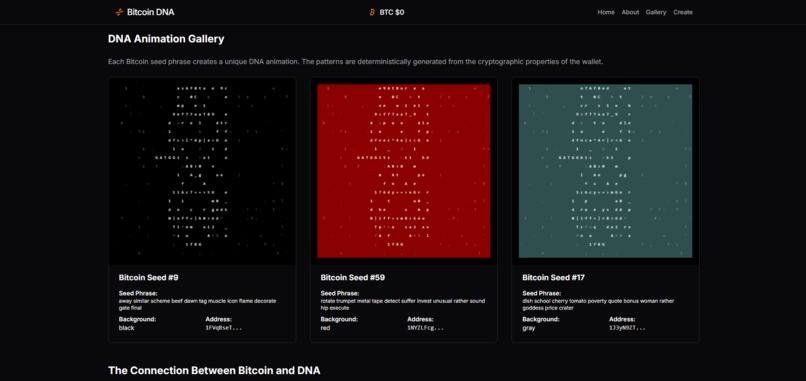
Task: Click 'The Connection Between Bitcoin and DNA' heading
Action: click(x=214, y=370)
